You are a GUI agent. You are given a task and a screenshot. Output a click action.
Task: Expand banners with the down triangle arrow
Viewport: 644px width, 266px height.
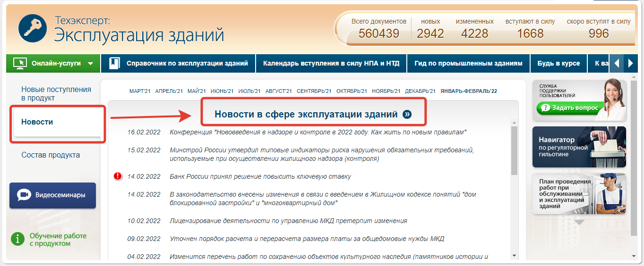pos(579,222)
